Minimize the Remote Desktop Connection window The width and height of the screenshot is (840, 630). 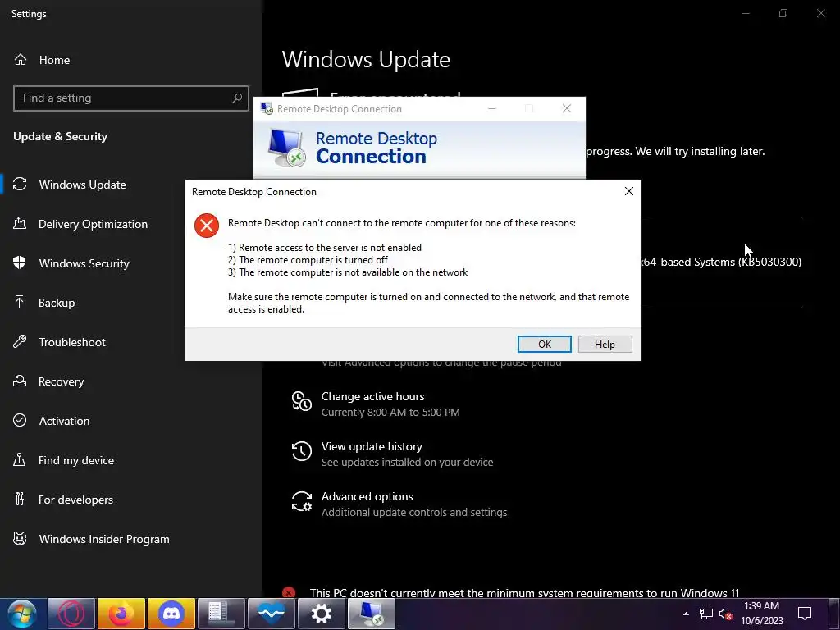click(492, 109)
